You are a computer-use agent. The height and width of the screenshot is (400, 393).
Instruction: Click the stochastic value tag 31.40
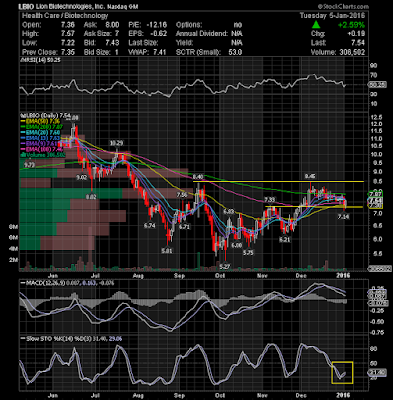(377, 372)
